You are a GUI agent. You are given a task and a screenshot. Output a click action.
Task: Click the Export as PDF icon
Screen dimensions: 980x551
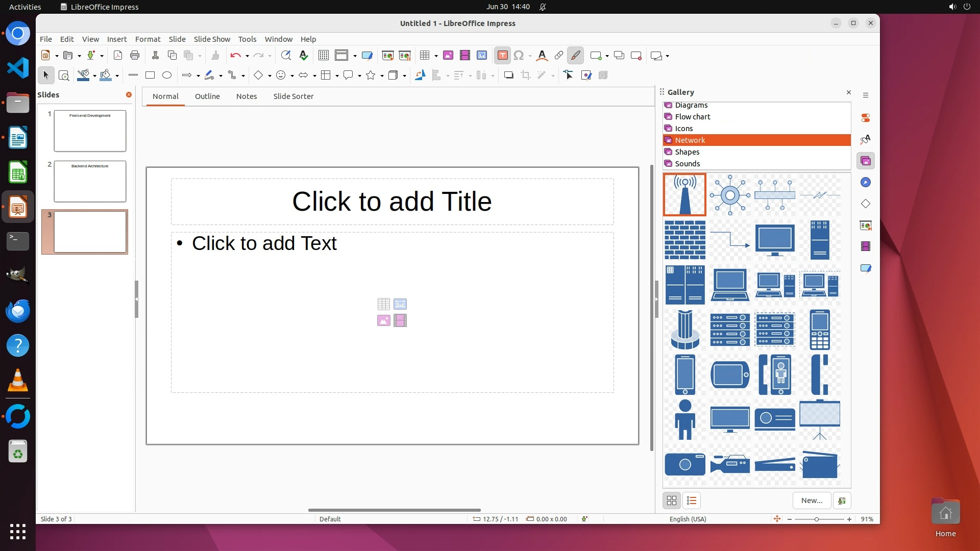117,56
